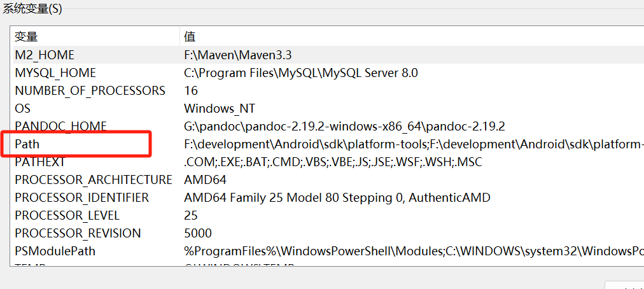Screen dimensions: 644x289
Task: Select the PANDOC_HOME variable name
Action: tap(60, 127)
